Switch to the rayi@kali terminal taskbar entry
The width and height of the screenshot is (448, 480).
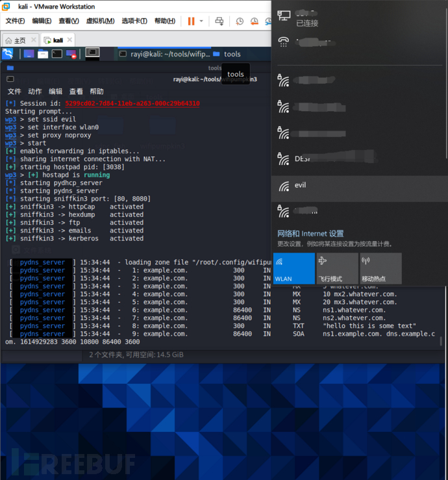(x=164, y=54)
